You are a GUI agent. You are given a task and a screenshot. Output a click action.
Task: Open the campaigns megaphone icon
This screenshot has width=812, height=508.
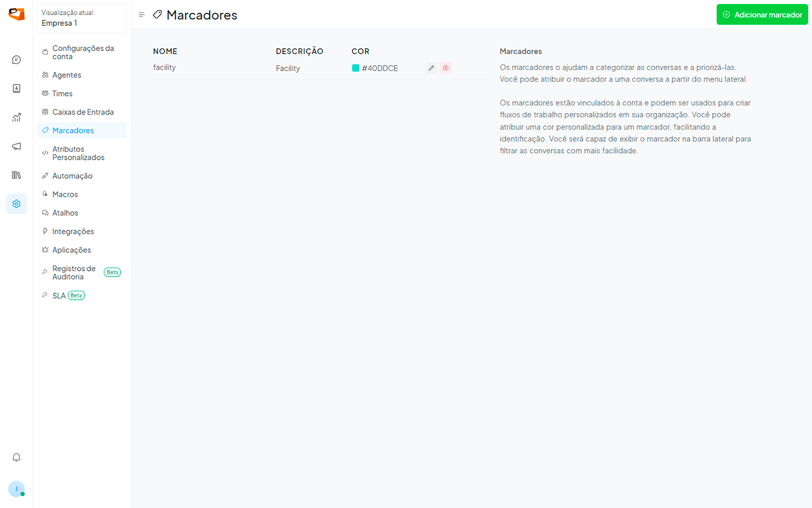click(x=16, y=146)
